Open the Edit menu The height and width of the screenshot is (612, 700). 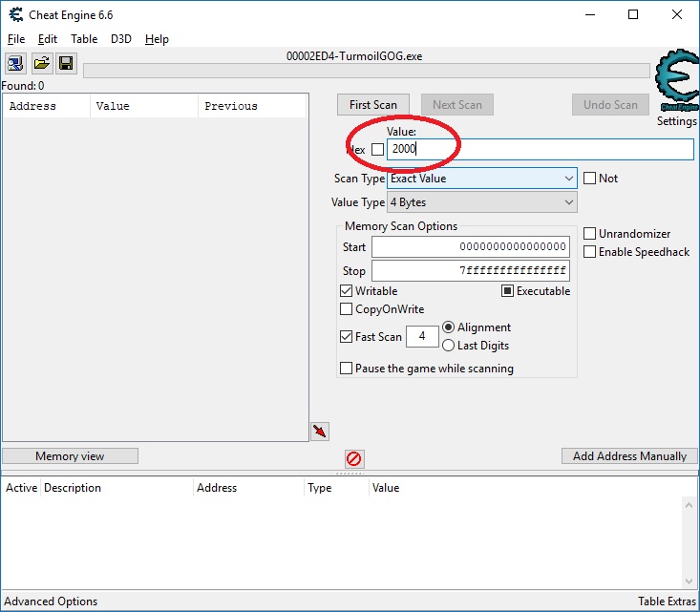[x=48, y=39]
